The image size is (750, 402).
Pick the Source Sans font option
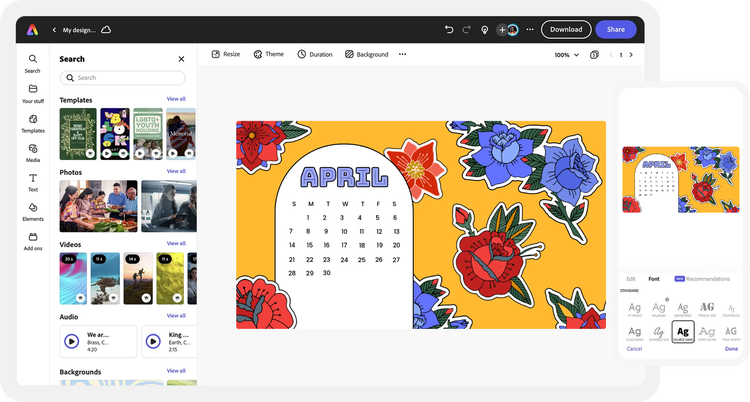coord(683,332)
